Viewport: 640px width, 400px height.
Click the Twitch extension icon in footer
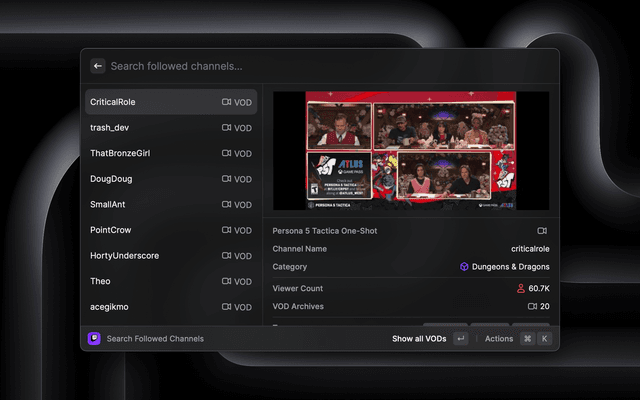point(94,339)
